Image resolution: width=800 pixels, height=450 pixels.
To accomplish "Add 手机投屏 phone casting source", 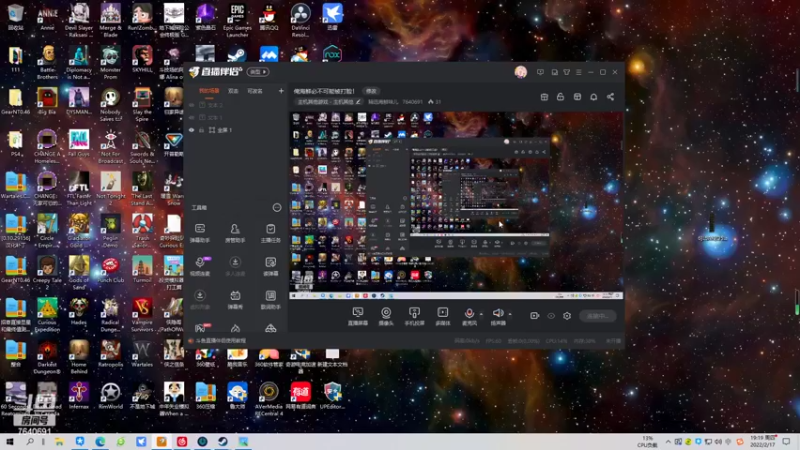I will click(x=414, y=316).
